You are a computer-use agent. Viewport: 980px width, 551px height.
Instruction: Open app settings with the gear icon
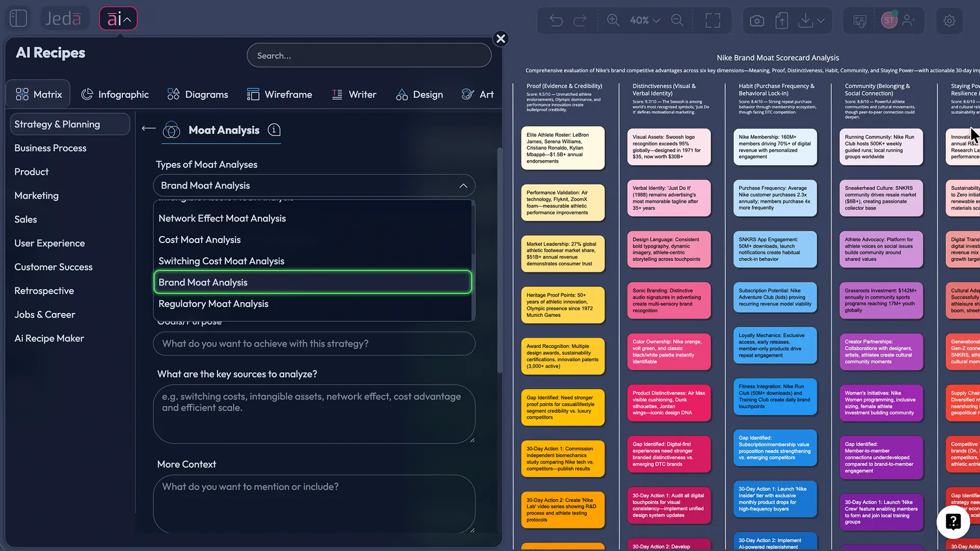point(949,20)
